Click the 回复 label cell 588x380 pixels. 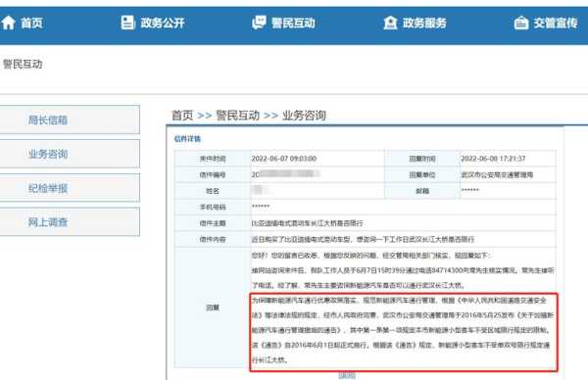(213, 308)
